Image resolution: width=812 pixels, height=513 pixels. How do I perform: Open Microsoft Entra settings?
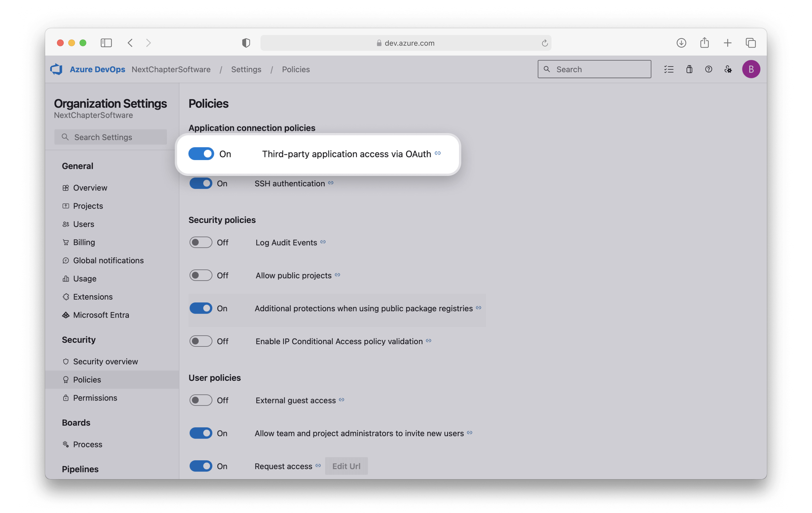112,315
